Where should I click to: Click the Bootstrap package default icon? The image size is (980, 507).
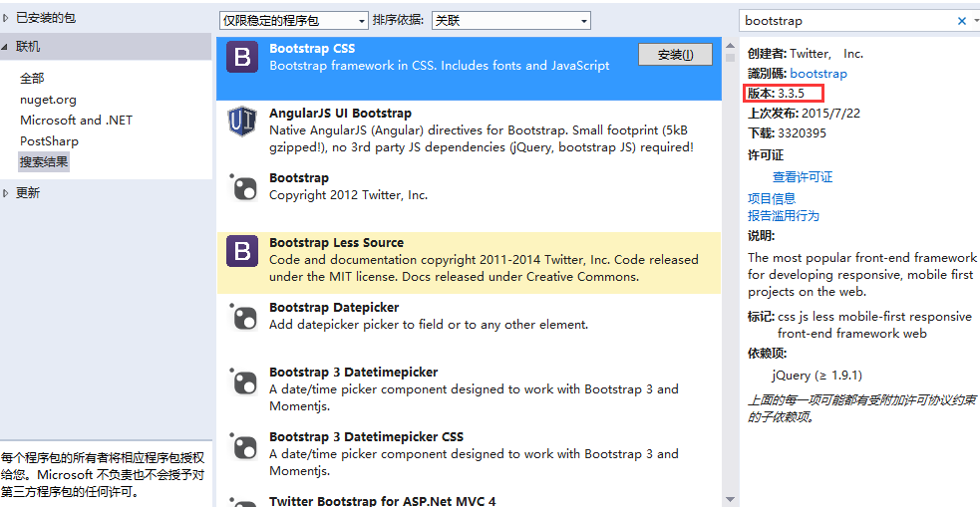click(x=242, y=187)
